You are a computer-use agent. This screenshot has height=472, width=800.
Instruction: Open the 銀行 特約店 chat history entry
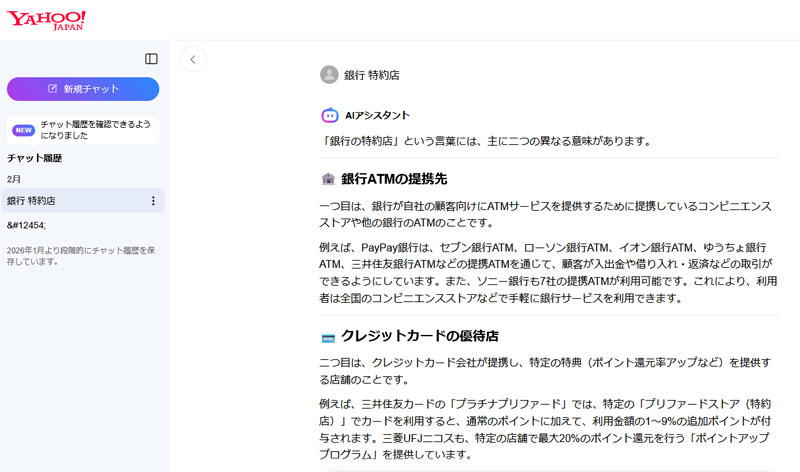(x=83, y=201)
